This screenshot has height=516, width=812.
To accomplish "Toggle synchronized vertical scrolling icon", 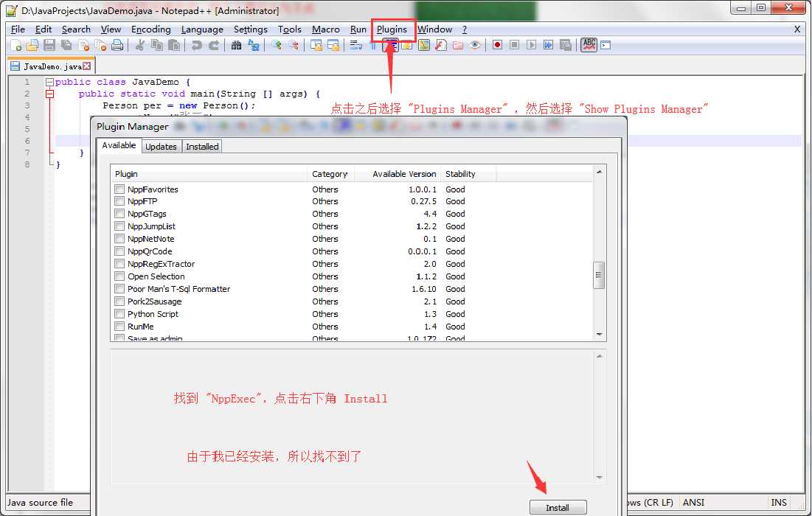I will (316, 46).
